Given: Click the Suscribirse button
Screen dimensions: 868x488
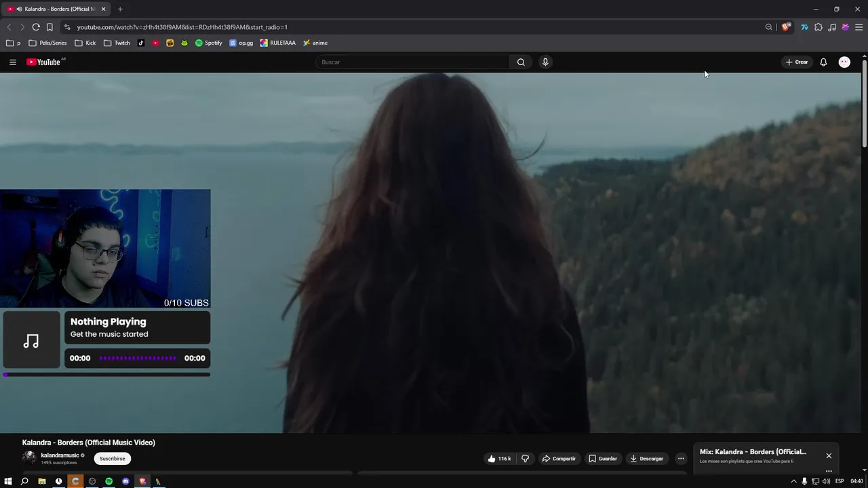Looking at the screenshot, I should click(113, 459).
